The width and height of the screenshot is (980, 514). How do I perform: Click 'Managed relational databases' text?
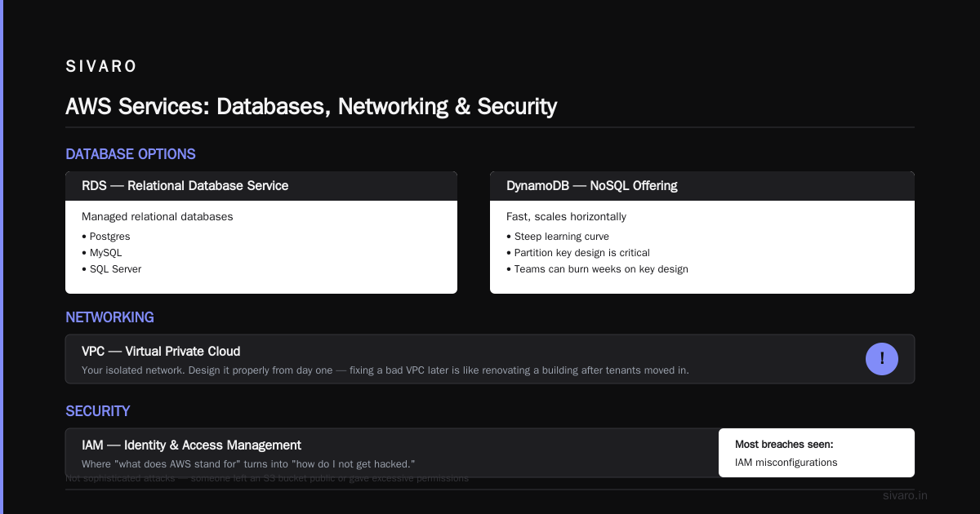click(x=158, y=217)
